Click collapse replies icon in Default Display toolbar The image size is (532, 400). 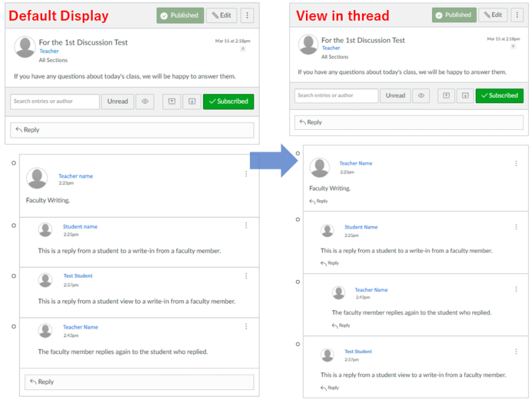point(171,101)
